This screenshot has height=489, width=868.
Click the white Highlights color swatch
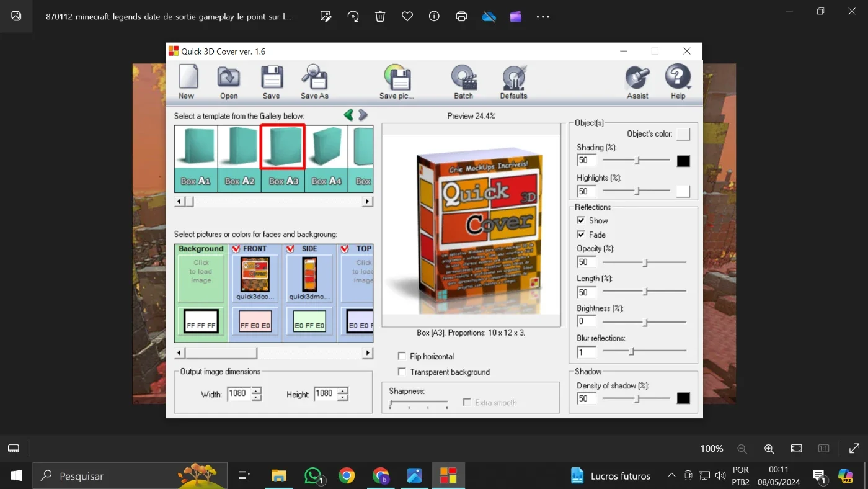683,191
